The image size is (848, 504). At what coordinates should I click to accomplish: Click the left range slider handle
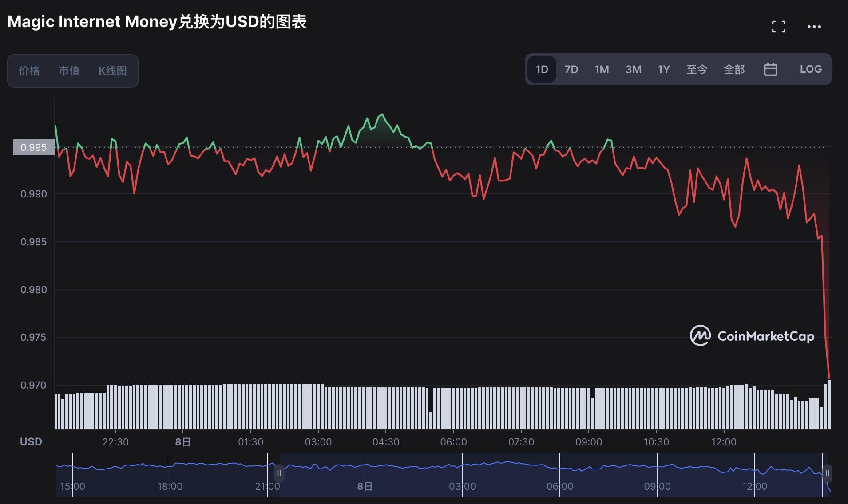[279, 473]
